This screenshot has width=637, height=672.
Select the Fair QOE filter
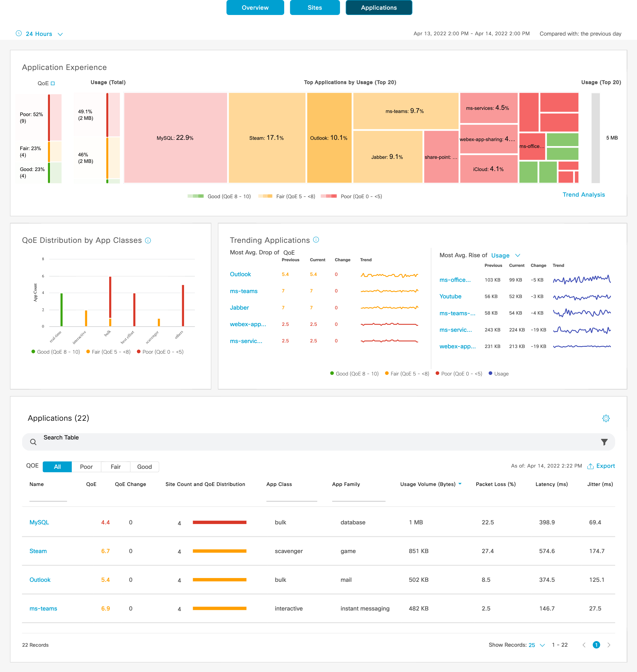(115, 467)
